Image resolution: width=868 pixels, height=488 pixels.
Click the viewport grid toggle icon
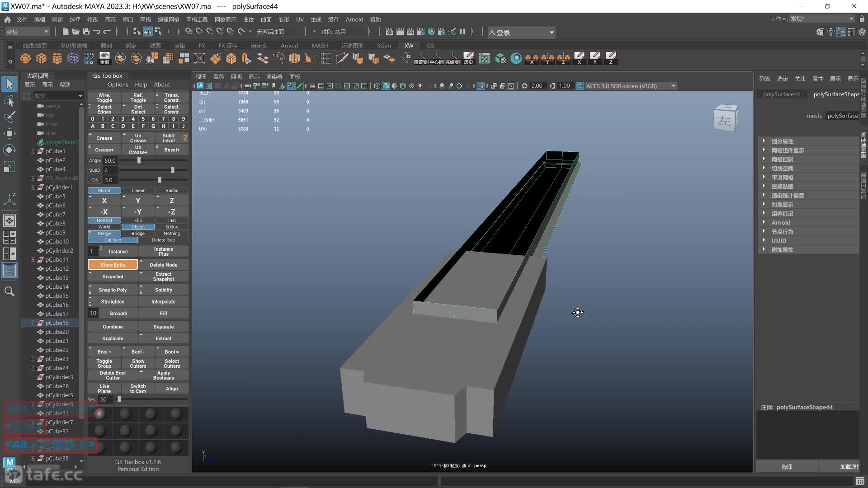[x=312, y=86]
